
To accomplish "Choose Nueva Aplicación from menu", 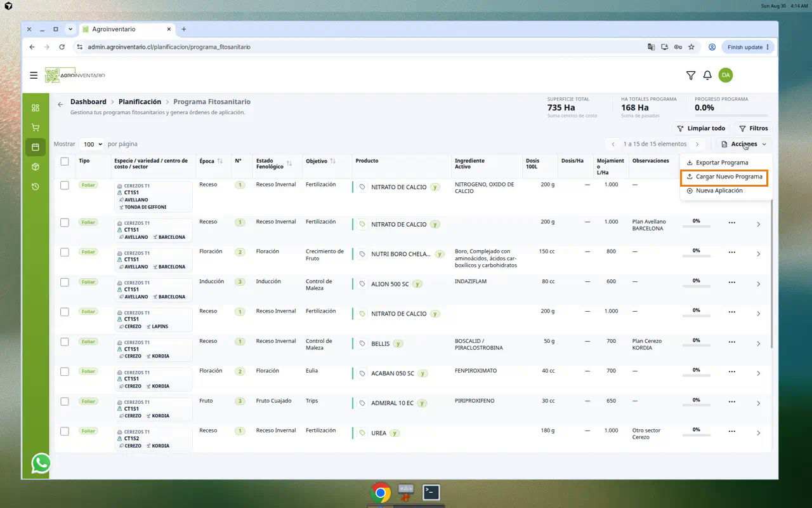I will 719,190.
